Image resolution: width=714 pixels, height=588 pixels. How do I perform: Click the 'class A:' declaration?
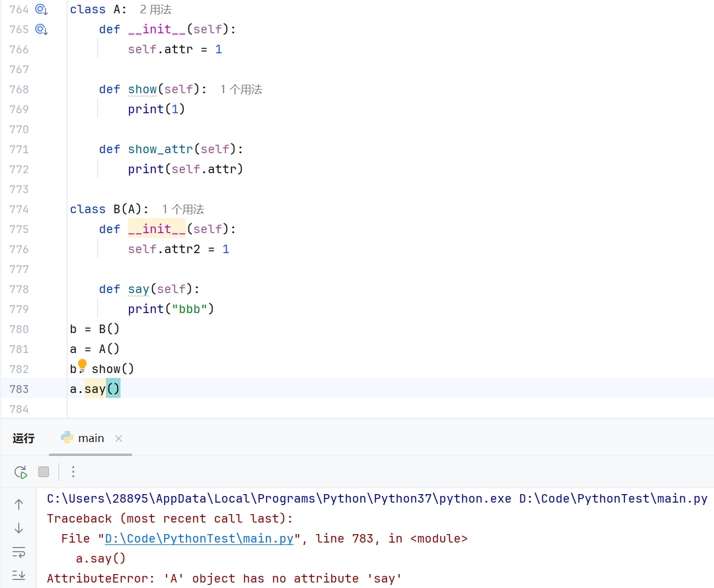[x=98, y=10]
